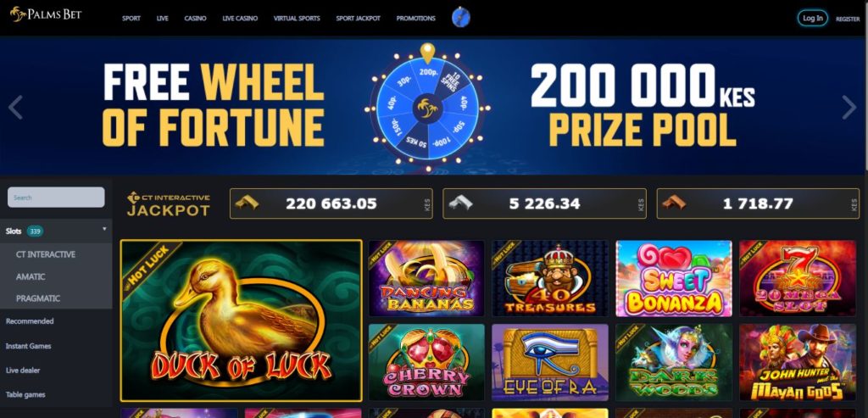The image size is (868, 418).
Task: Open the Table games category
Action: 25,395
